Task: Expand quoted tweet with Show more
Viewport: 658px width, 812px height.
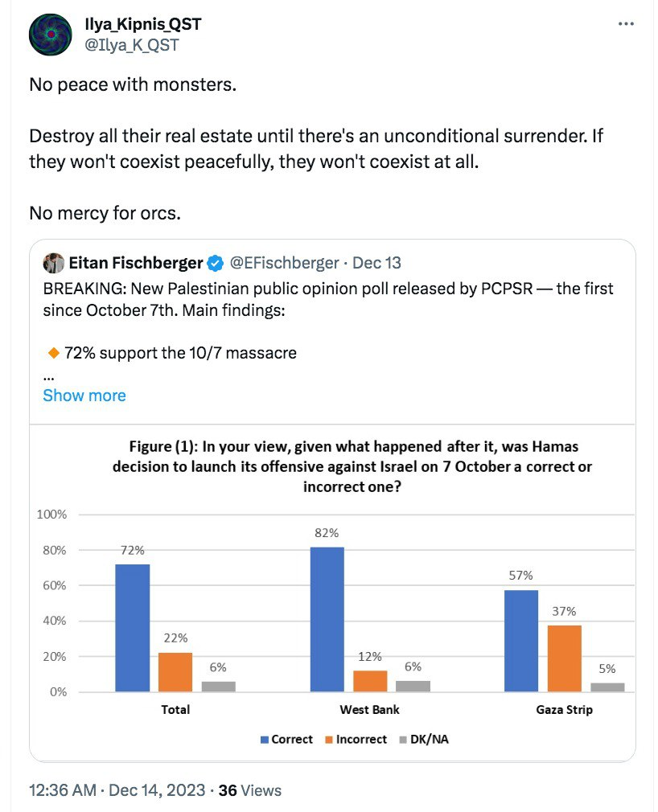Action: click(x=84, y=396)
